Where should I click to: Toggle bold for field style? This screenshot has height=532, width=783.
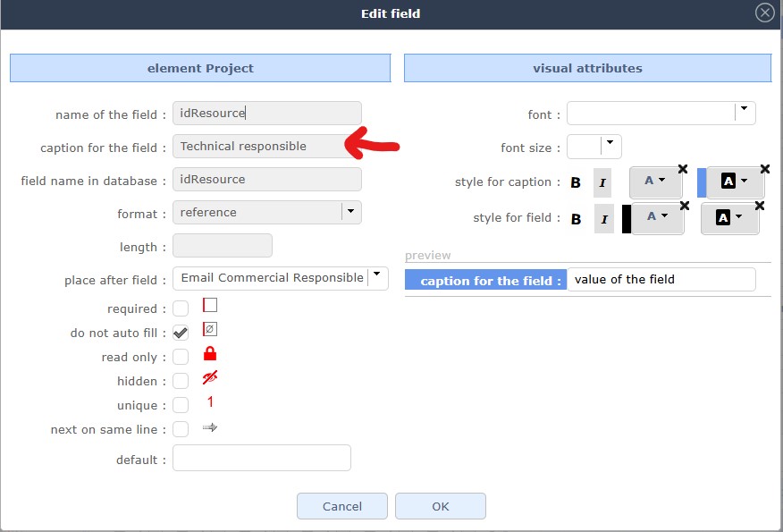pos(576,219)
